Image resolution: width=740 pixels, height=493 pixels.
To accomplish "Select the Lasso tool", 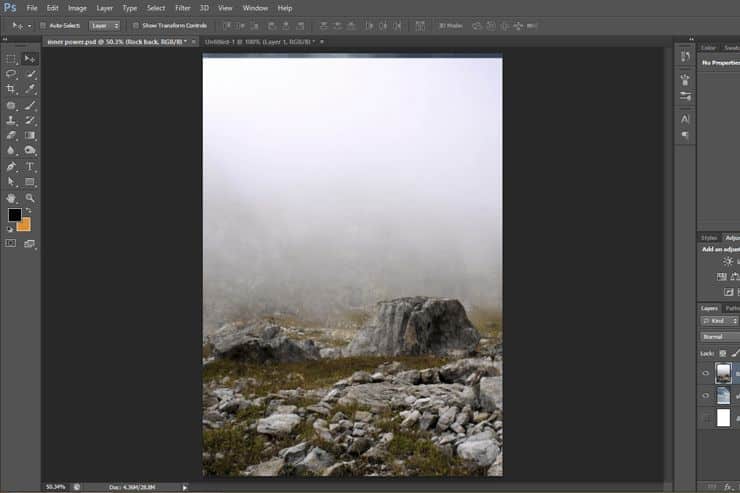I will (x=11, y=74).
